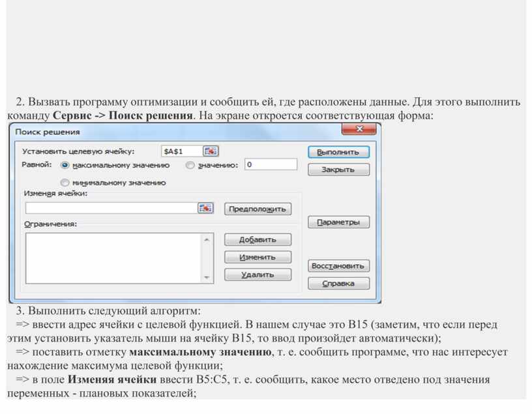This screenshot has height=414, width=532.
Task: Select the минимальному значению radio button
Action: [65, 183]
